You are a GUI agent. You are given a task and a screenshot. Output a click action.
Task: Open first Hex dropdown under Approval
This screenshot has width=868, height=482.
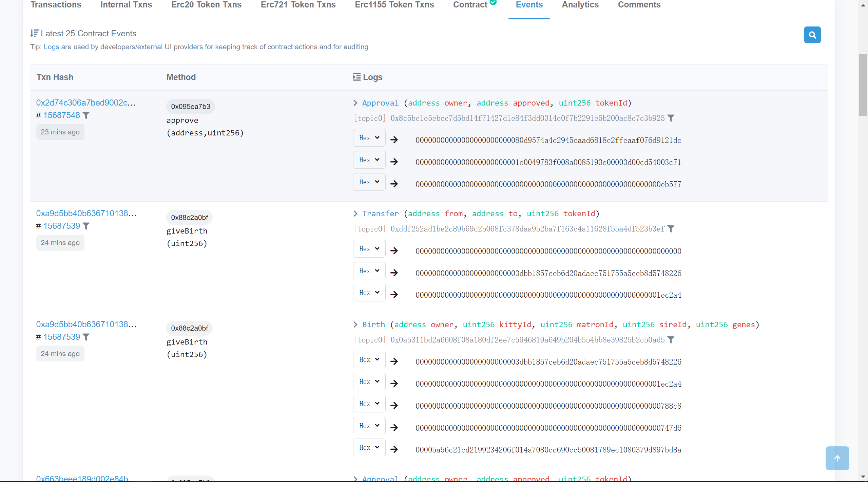coord(369,138)
